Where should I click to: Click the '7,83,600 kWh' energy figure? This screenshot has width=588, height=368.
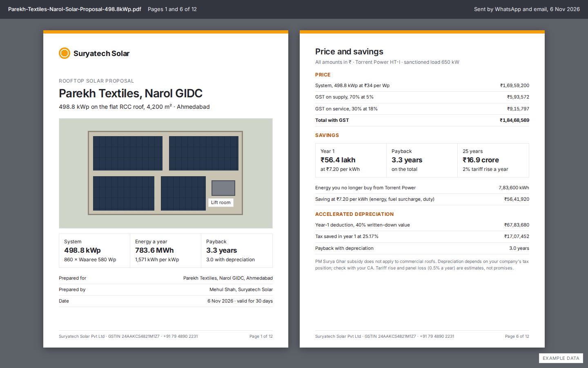coord(514,188)
